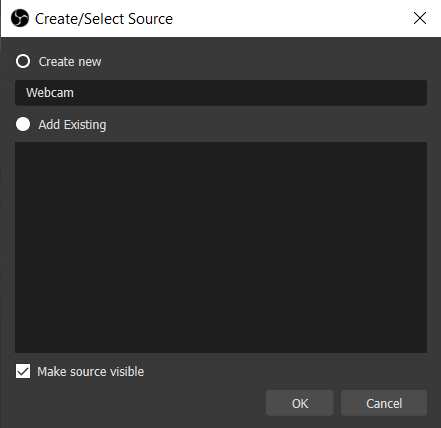Viewport: 441px width, 428px height.
Task: Uncheck the checkmark beside Make source visible
Action: (23, 371)
